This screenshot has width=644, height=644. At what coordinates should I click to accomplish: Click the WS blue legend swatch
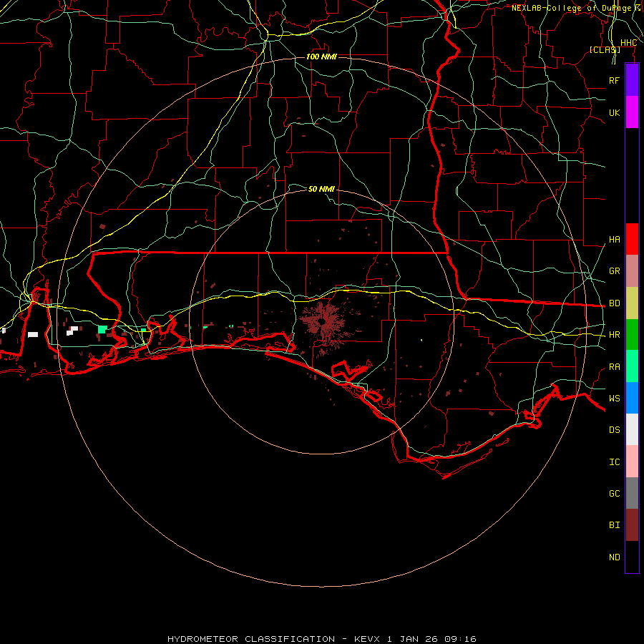(632, 398)
